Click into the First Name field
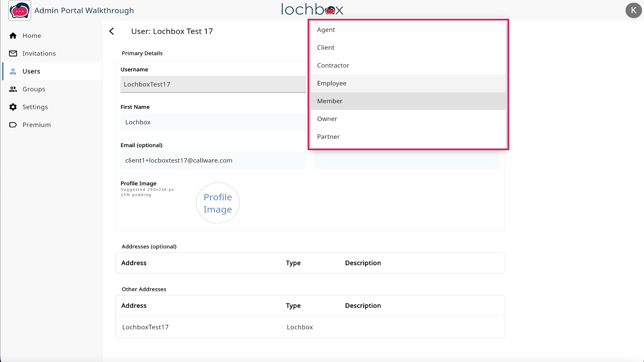 click(x=213, y=122)
